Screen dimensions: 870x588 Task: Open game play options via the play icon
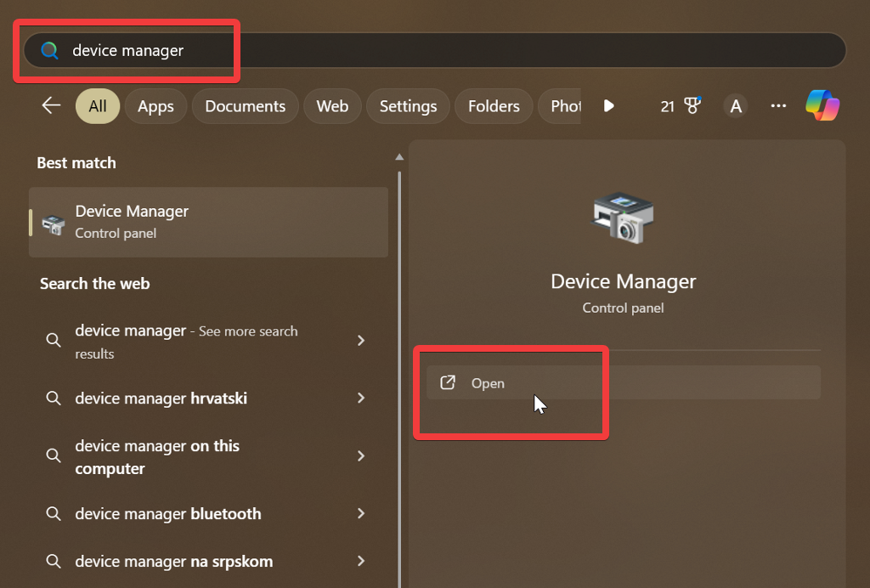pos(608,105)
